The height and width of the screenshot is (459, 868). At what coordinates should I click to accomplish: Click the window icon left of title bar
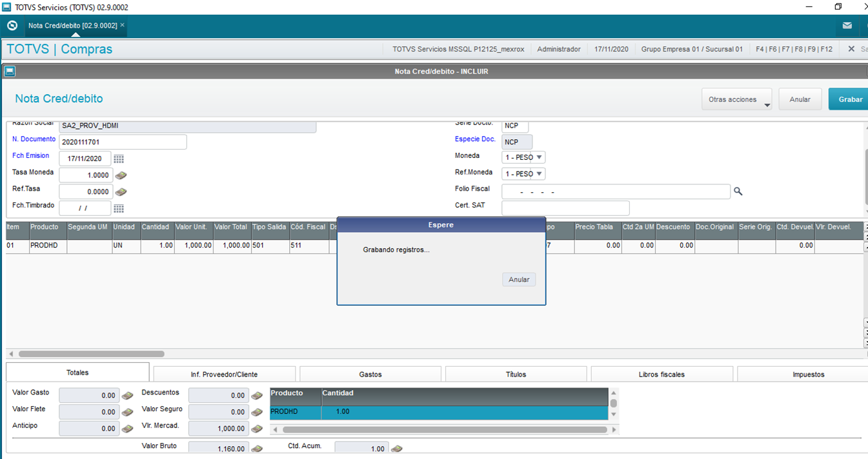10,72
